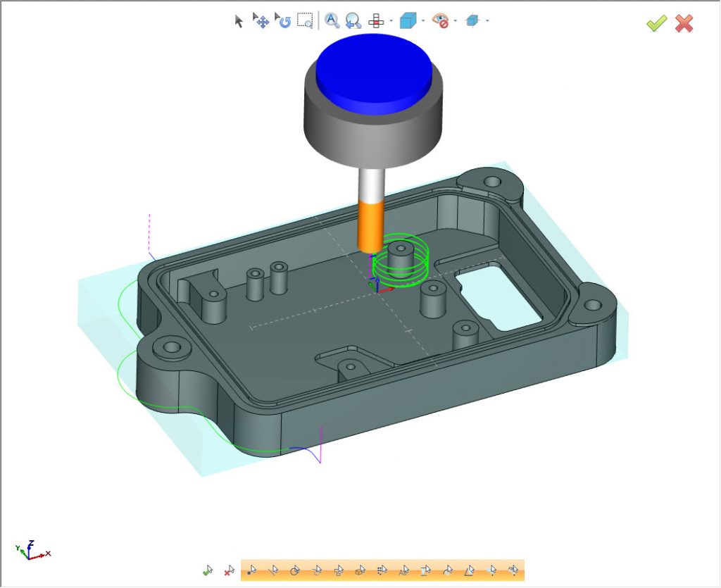Return to the previous zoom view
This screenshot has width=721, height=588.
tap(351, 20)
